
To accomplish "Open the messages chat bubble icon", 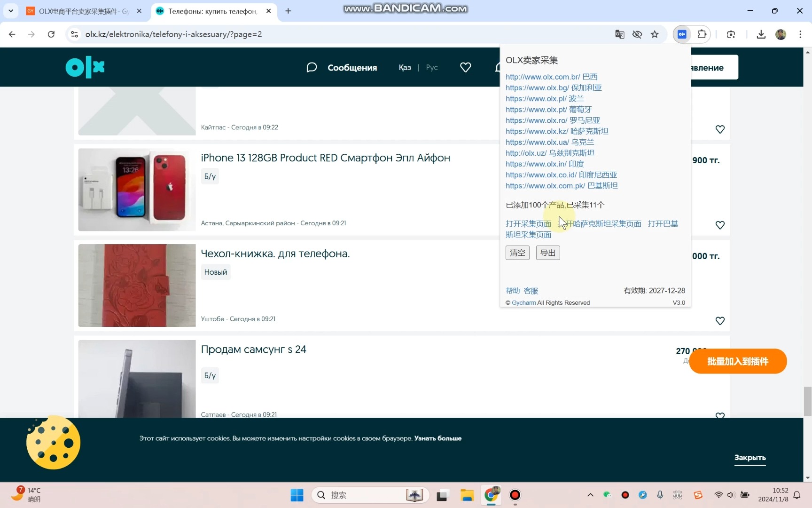I will click(x=312, y=67).
